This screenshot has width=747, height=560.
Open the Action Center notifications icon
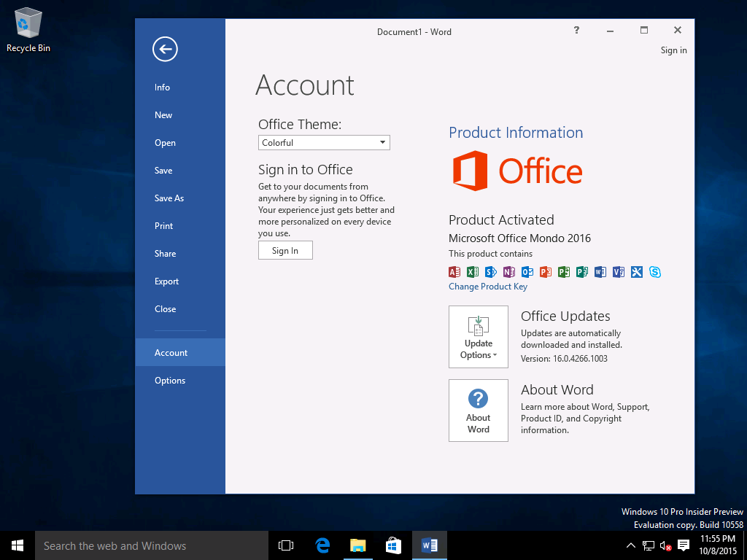[684, 545]
